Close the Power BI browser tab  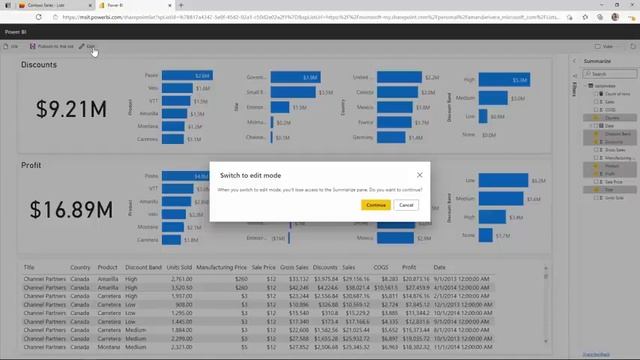coord(170,5)
